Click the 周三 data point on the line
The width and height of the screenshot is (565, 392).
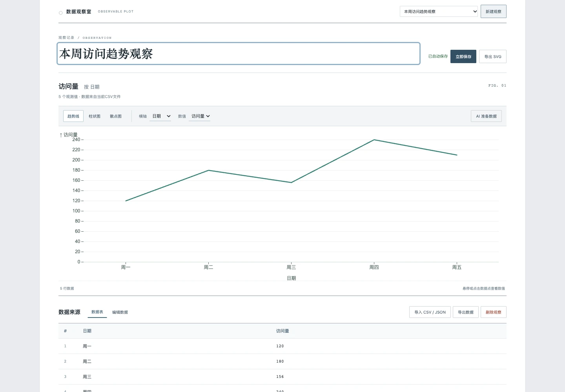pyautogui.click(x=292, y=182)
